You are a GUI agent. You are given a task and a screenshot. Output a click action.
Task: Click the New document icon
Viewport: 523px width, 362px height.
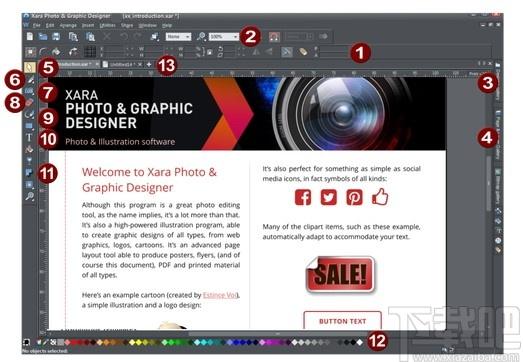[x=30, y=36]
